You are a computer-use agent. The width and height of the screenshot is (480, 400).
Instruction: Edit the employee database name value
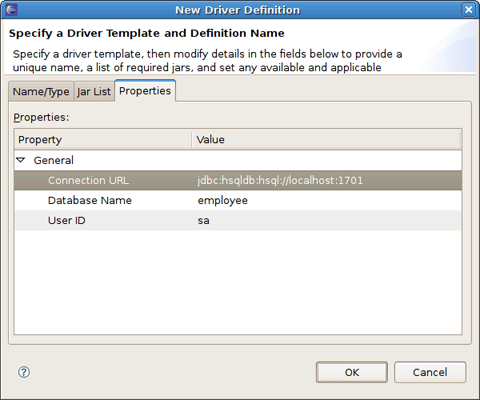point(223,201)
